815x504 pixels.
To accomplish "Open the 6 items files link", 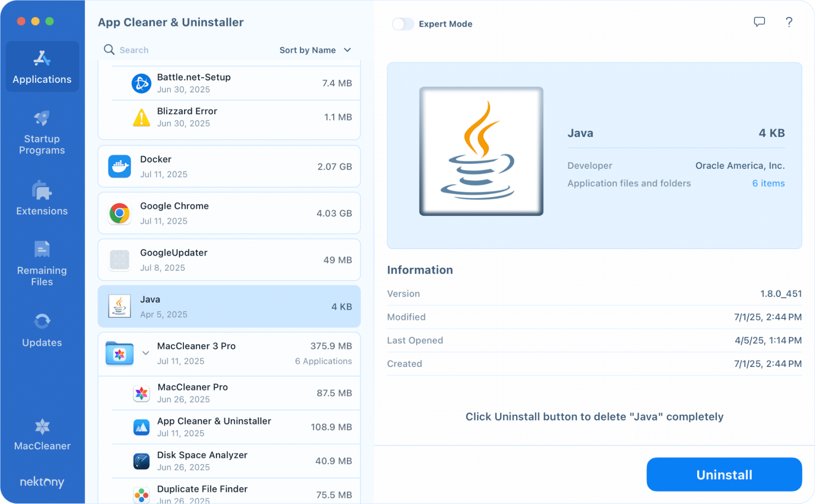I will [x=768, y=183].
